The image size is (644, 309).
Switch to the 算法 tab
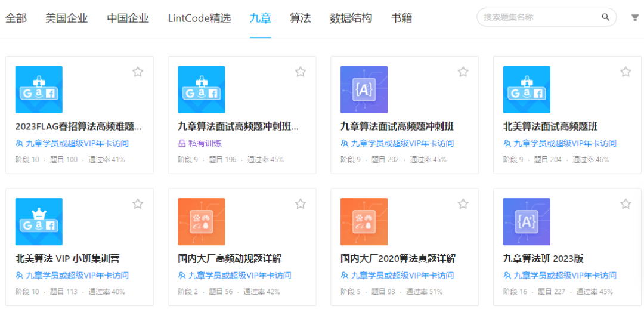point(300,18)
